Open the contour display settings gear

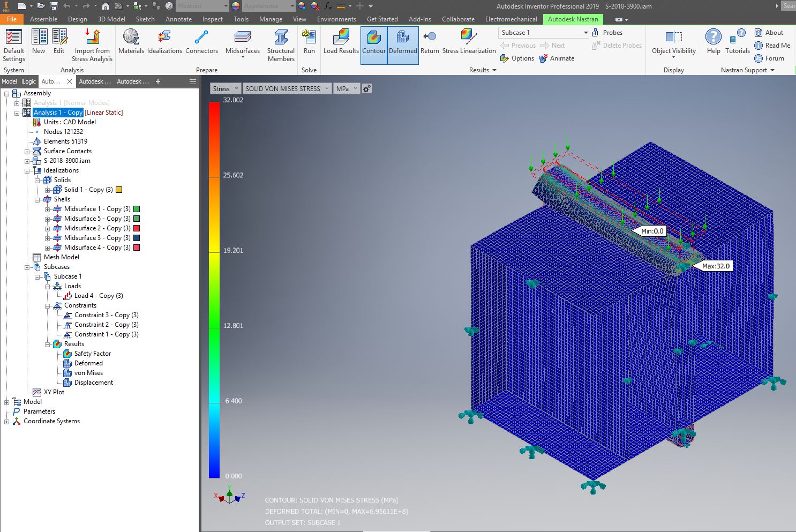[x=366, y=88]
